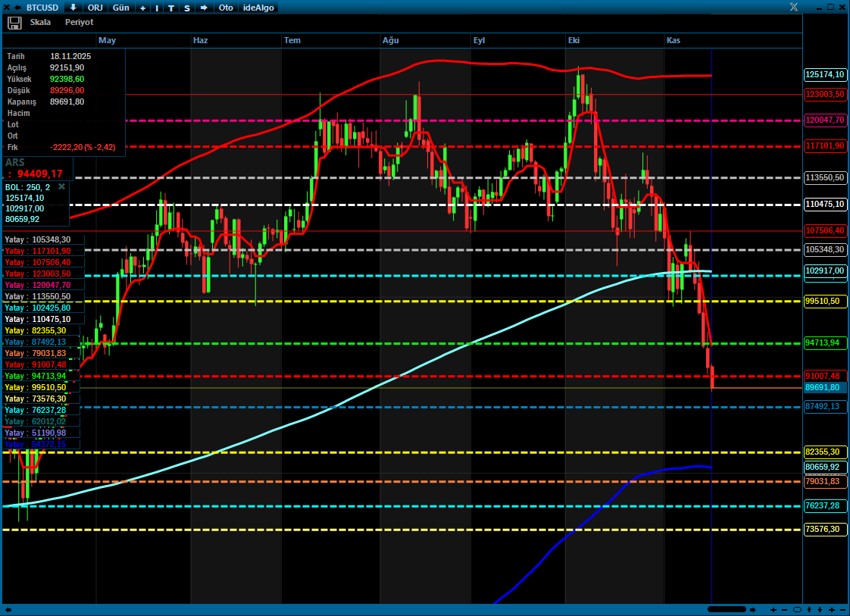850x616 pixels.
Task: Click the right scroll arrow next to scrollbar thumb
Action: click(752, 610)
